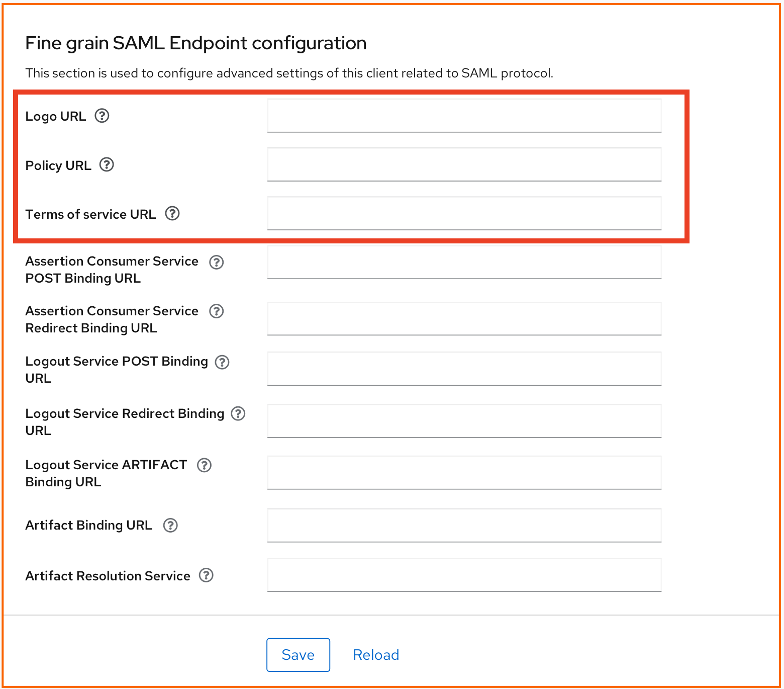Select the Assertion Consumer Service POST Binding field
The width and height of the screenshot is (784, 689).
[464, 262]
